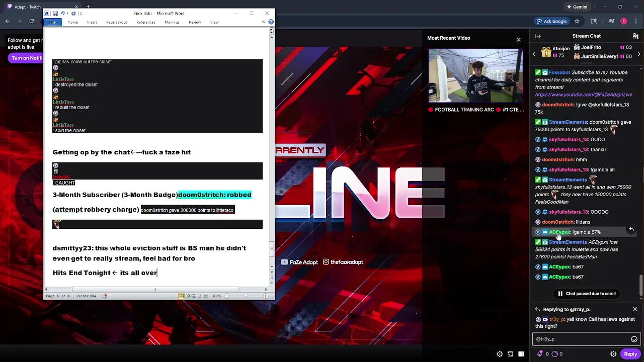Screen dimensions: 644x362
Task: Collapse the Stream Chat panel with the arrow icon
Action: click(538, 36)
